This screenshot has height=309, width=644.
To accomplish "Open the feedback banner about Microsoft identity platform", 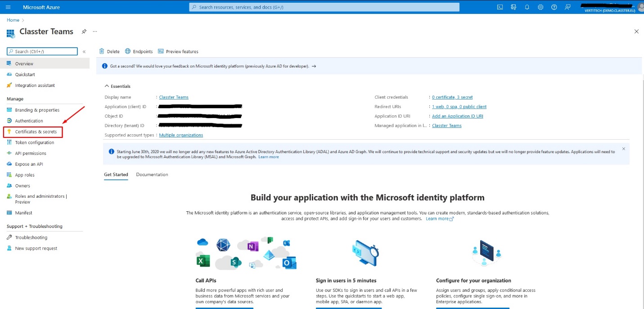I will 369,66.
